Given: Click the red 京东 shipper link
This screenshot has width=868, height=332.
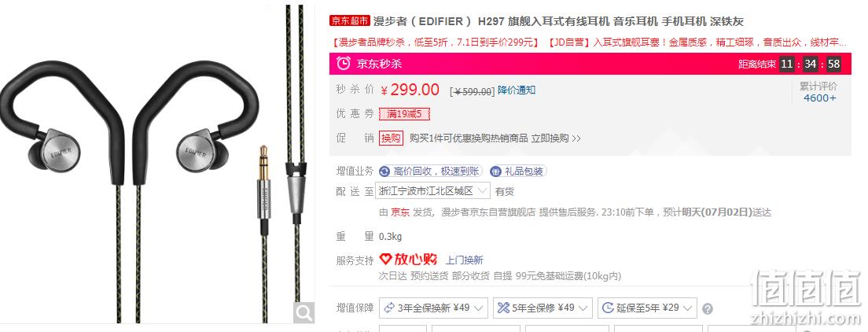Looking at the screenshot, I should click(x=400, y=212).
